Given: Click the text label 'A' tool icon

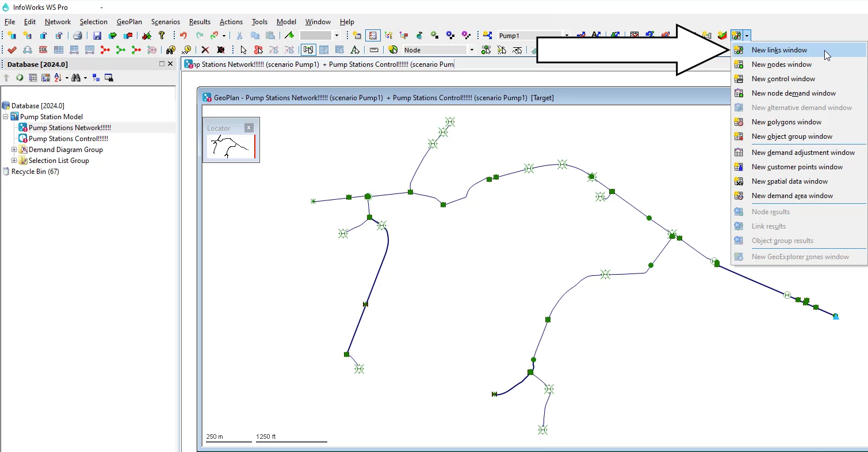Looking at the screenshot, I should [x=355, y=50].
